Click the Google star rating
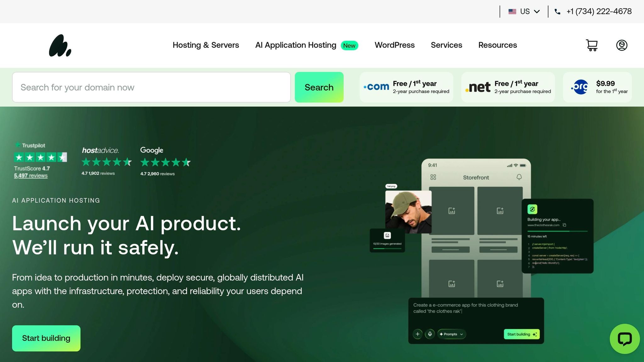The width and height of the screenshot is (644, 362). click(165, 162)
